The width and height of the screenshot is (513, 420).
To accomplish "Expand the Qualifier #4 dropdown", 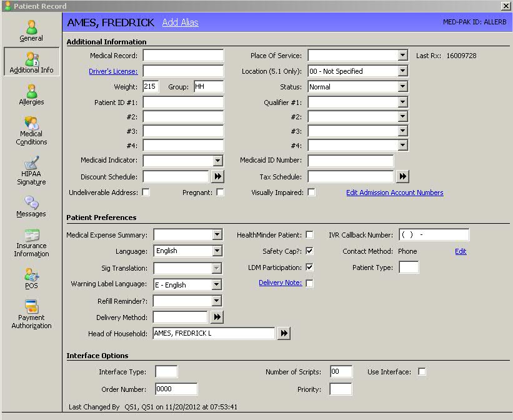I will tap(403, 145).
